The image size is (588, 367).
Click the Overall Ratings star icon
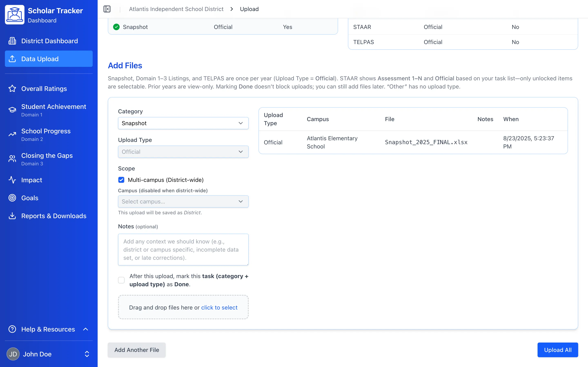[12, 89]
